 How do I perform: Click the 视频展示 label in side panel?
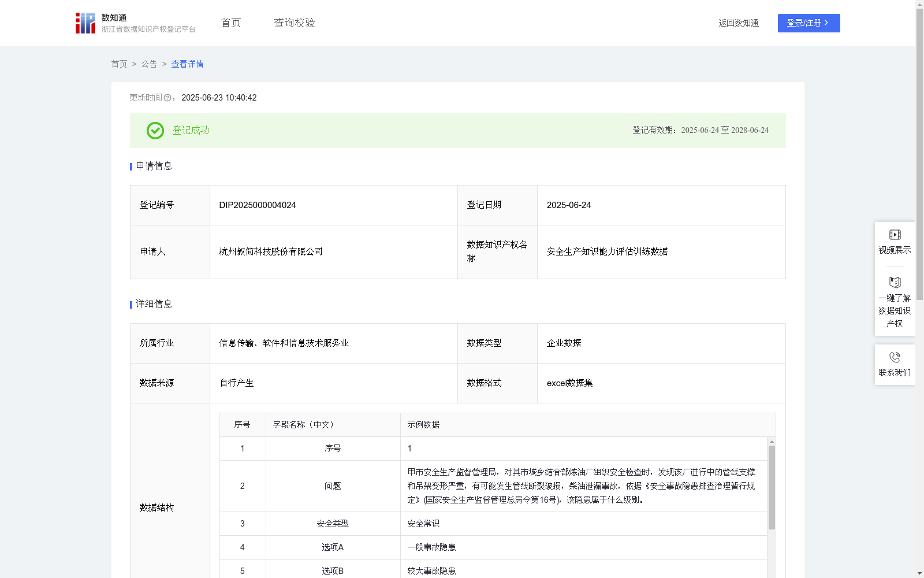pyautogui.click(x=895, y=250)
